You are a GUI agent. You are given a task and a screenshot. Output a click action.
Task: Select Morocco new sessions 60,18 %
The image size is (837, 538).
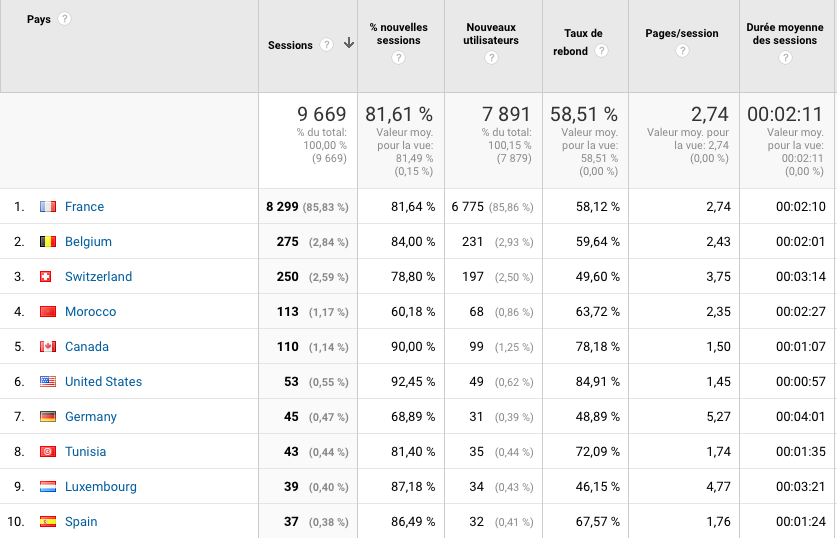[413, 312]
